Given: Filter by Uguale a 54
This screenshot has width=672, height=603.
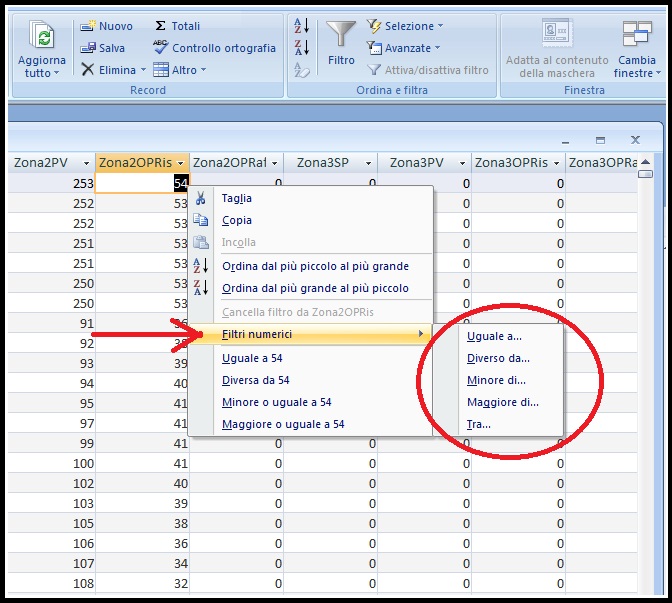Looking at the screenshot, I should coord(310,358).
